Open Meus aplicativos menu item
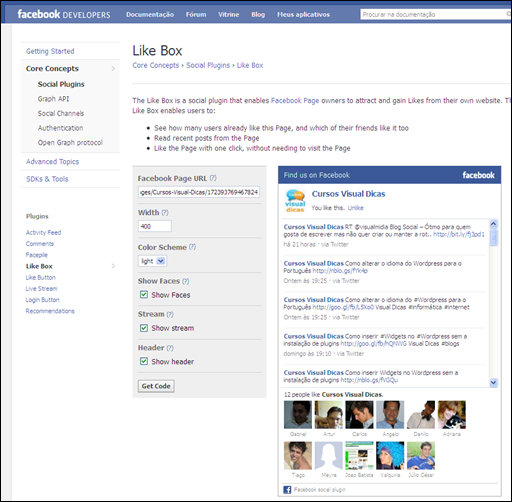Screen dimensions: 512x502 pyautogui.click(x=303, y=14)
